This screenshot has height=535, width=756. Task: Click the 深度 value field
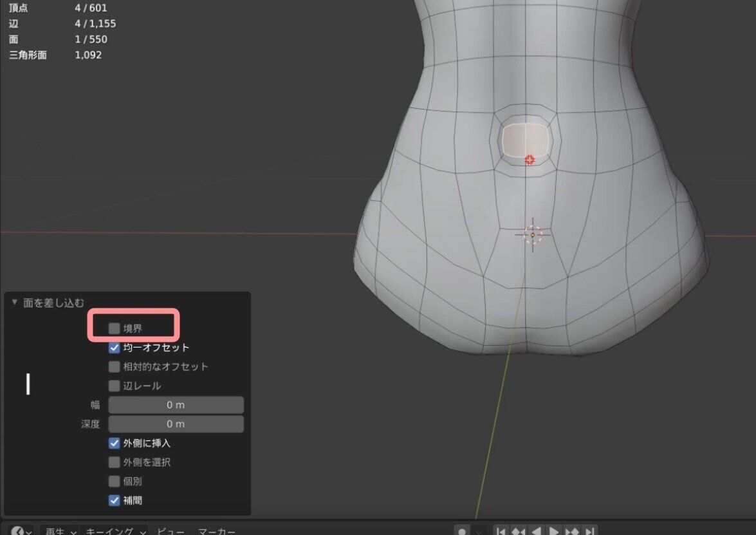(x=176, y=424)
